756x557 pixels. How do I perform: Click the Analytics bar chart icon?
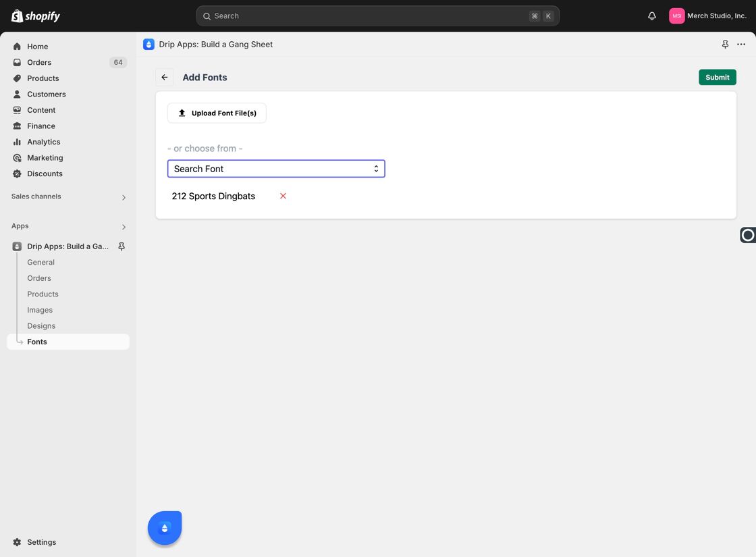[17, 142]
